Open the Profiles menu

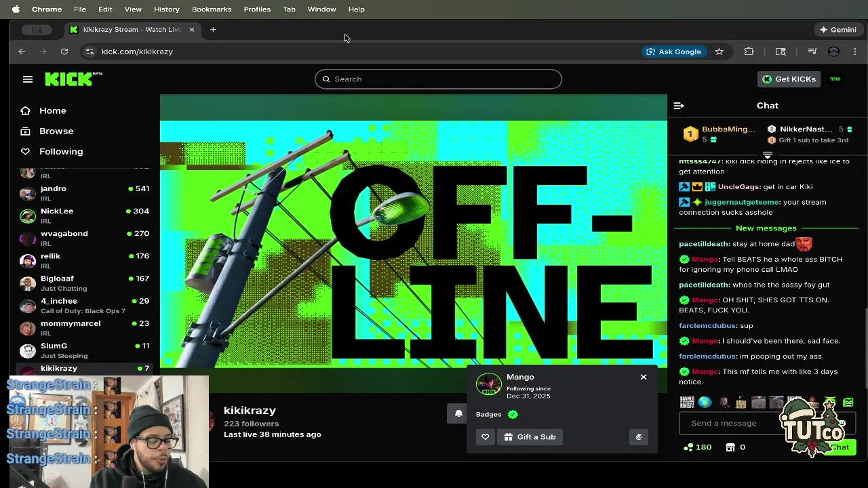tap(257, 9)
